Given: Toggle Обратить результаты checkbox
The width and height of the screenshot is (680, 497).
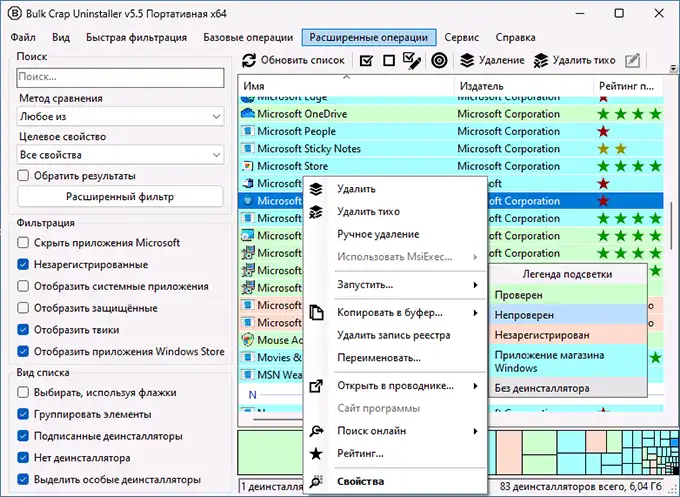Looking at the screenshot, I should click(x=23, y=176).
